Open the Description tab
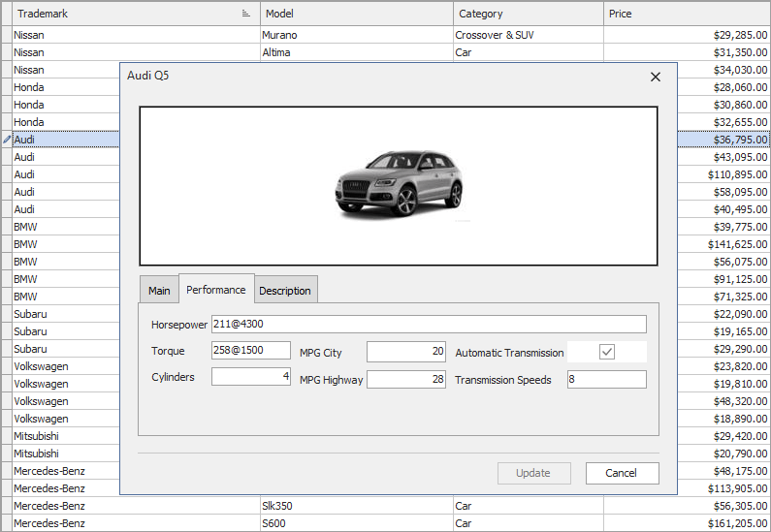771x532 pixels. click(x=285, y=291)
